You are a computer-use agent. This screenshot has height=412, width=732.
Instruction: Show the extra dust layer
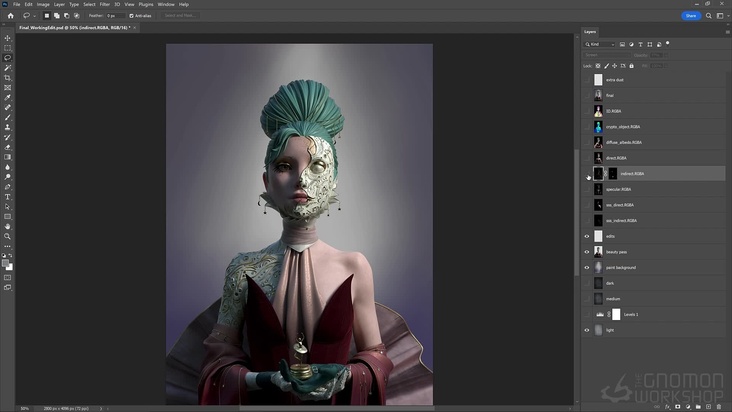pyautogui.click(x=587, y=80)
